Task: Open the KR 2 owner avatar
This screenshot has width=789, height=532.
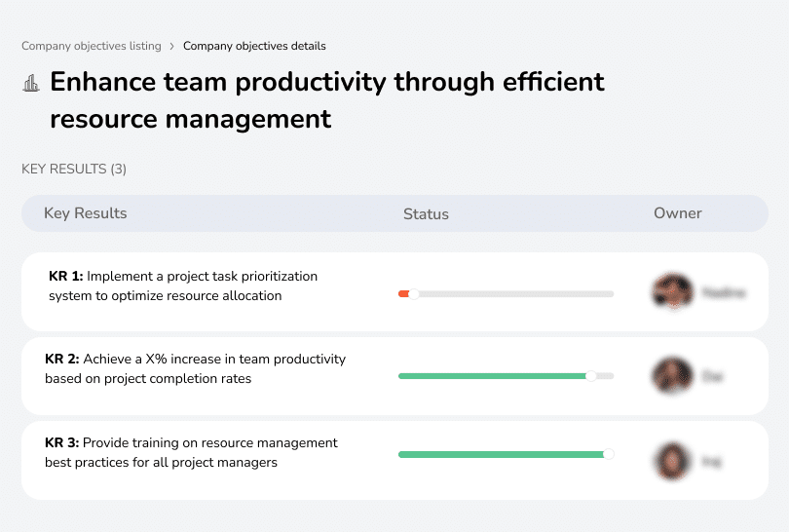Action: pyautogui.click(x=673, y=375)
